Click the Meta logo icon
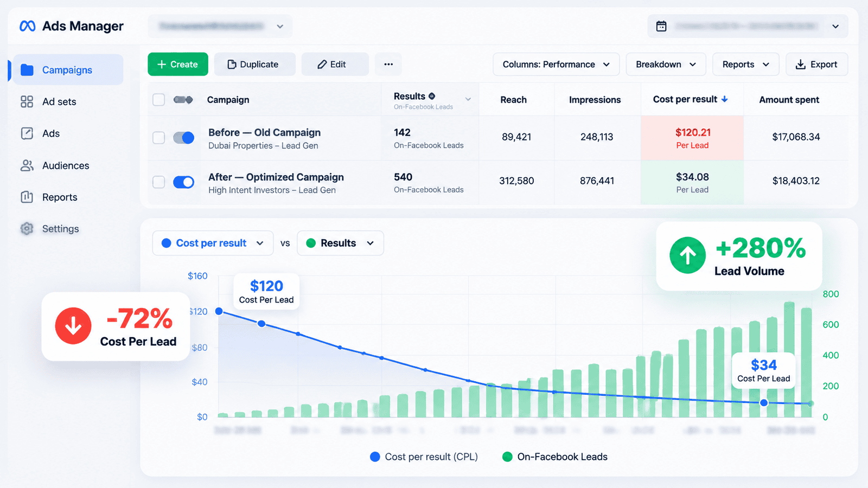The height and width of the screenshot is (488, 868). [x=28, y=26]
